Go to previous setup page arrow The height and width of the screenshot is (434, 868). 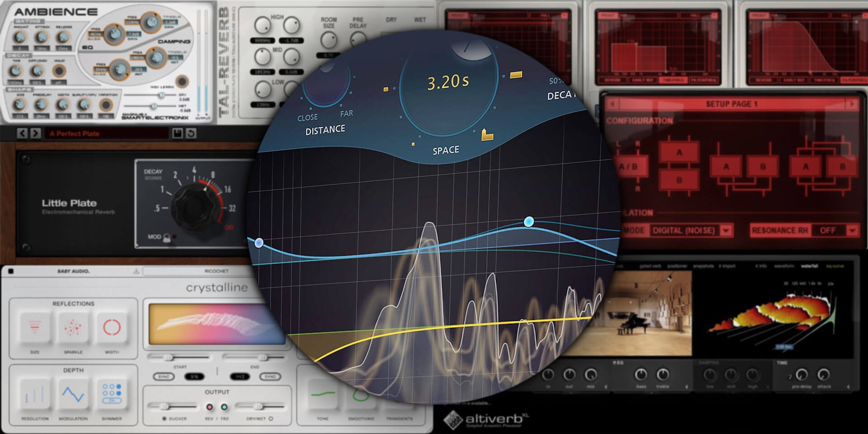tap(612, 104)
